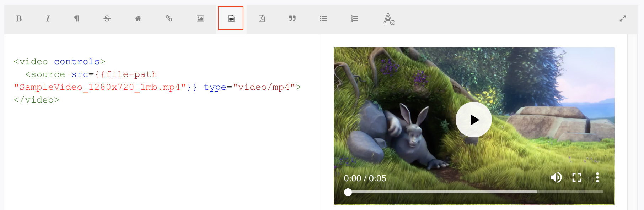
Task: Play the video preview
Action: 473,120
